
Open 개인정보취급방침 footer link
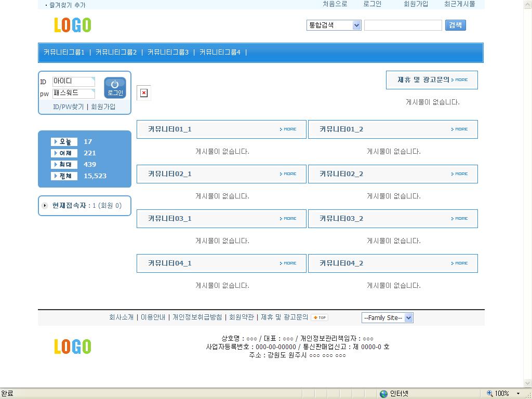(197, 317)
